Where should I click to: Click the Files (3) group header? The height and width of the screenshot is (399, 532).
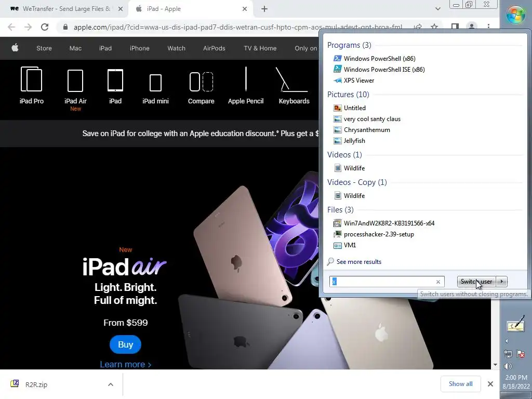(x=340, y=210)
